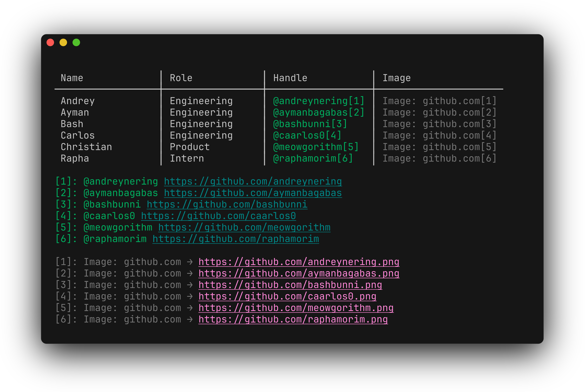The width and height of the screenshot is (585, 392).
Task: Click Engineering in Carlos's row
Action: coord(201,135)
